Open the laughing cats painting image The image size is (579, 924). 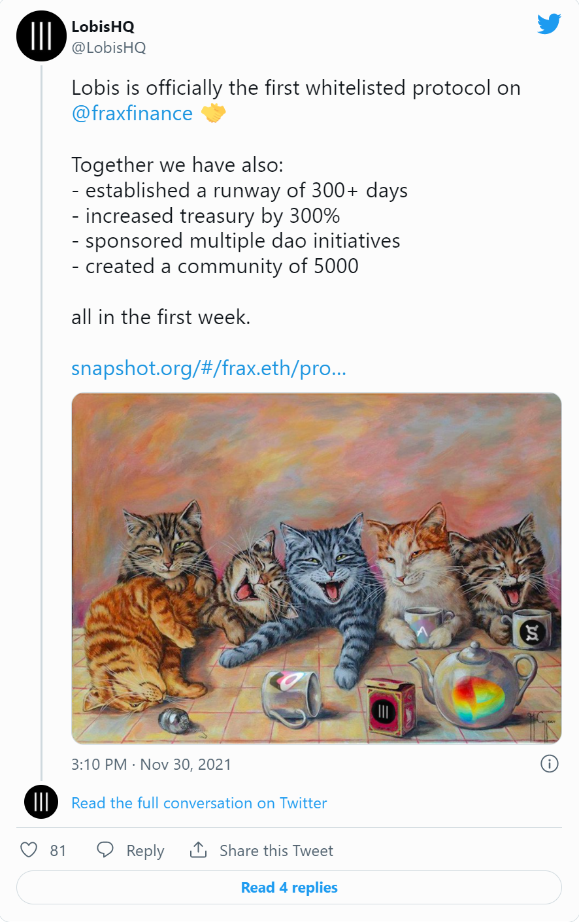pos(316,568)
